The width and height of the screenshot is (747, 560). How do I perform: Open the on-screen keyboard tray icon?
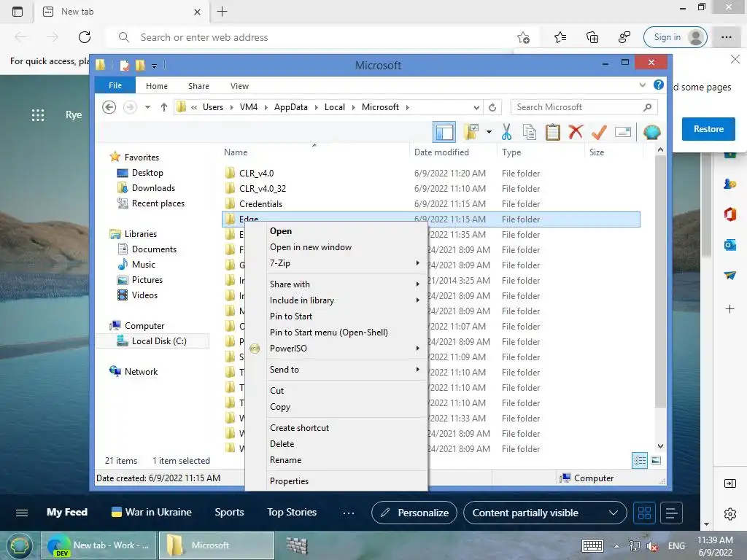[x=592, y=545]
